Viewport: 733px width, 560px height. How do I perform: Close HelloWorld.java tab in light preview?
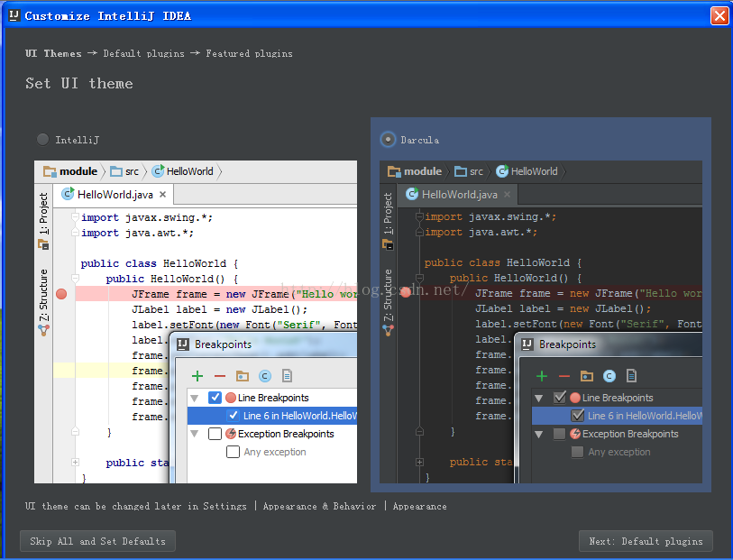click(x=162, y=194)
